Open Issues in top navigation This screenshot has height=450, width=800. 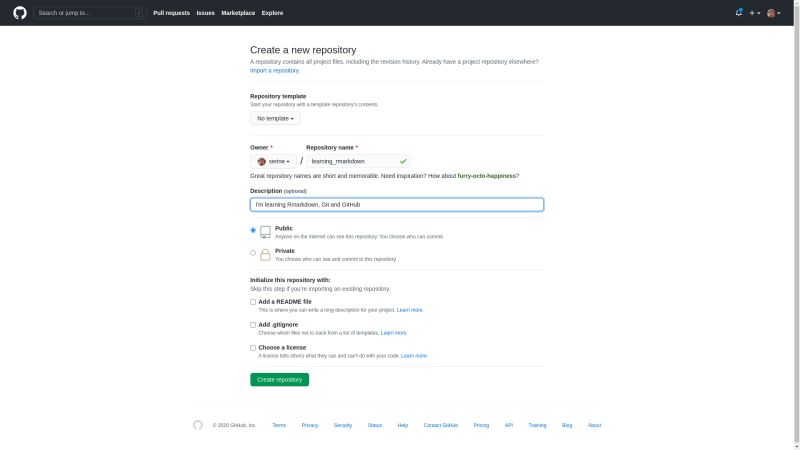pos(206,13)
